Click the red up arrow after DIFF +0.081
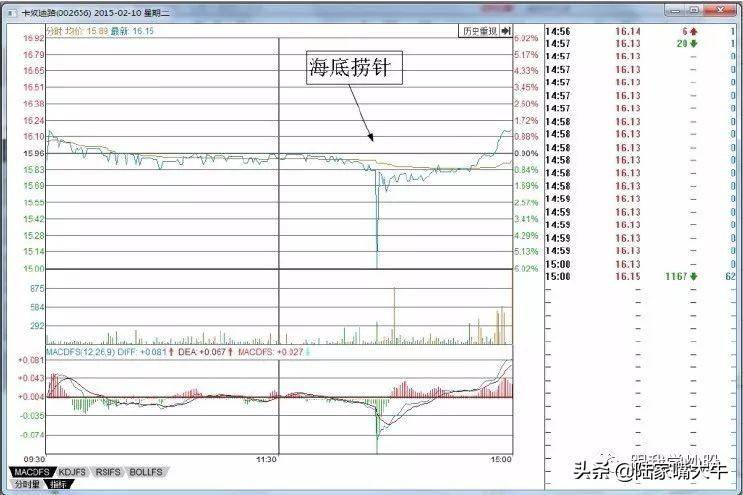 pos(171,352)
